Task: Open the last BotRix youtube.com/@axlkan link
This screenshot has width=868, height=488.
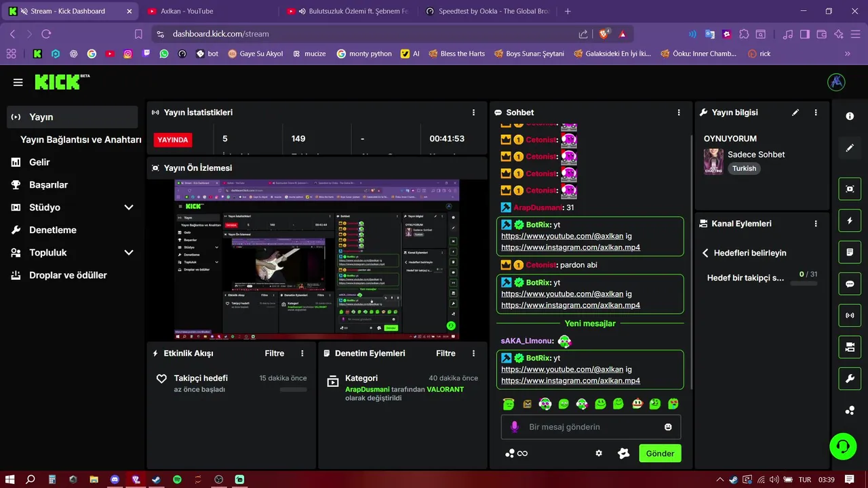Action: 562,369
